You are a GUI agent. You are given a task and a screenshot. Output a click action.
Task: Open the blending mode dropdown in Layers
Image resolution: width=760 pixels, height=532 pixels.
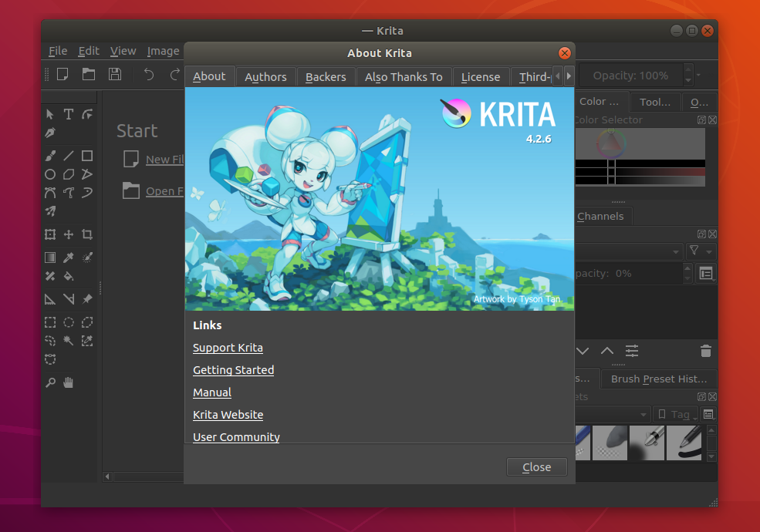tap(628, 251)
